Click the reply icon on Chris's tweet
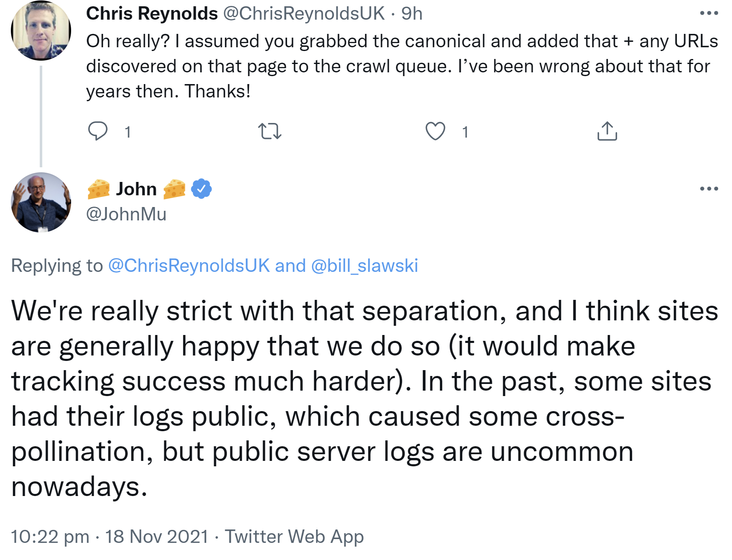Viewport: 732px width, 560px height. (x=98, y=131)
